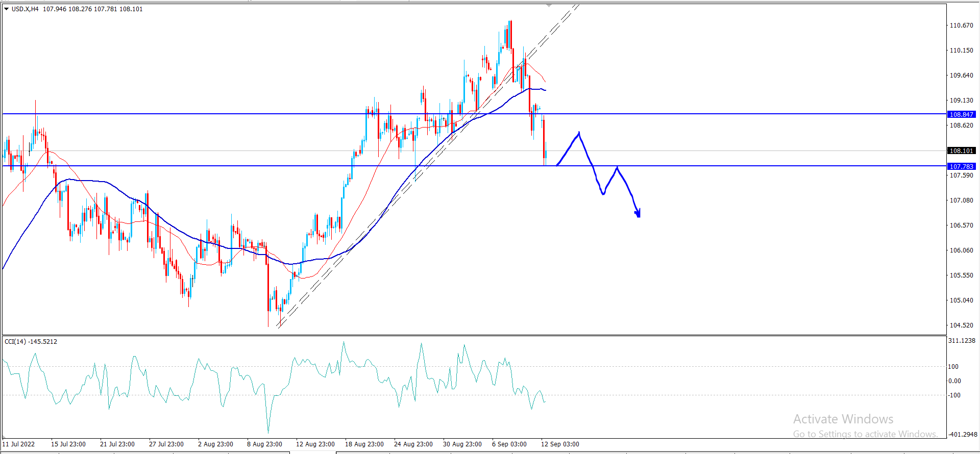Click the CCI -100 level label
Viewport: 980px width, 454px height.
(954, 395)
